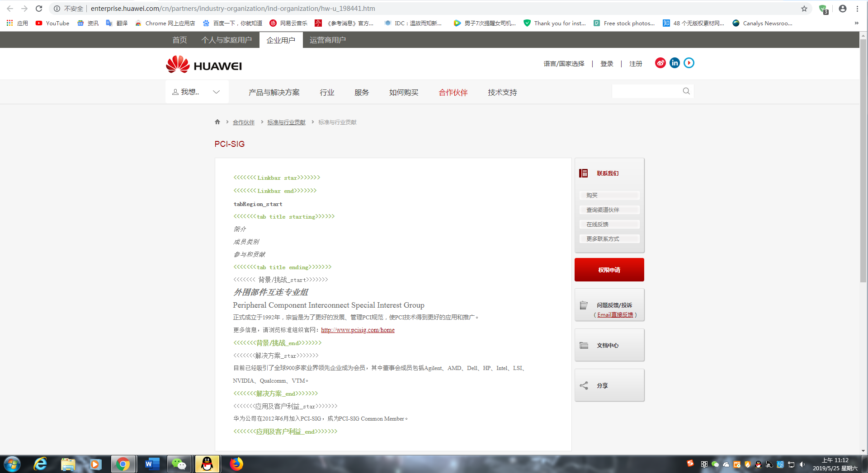Click the 查询渠道伙伴 option
The width and height of the screenshot is (868, 473).
click(609, 210)
